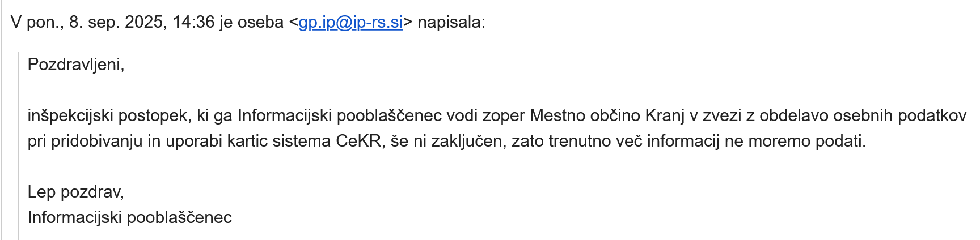The width and height of the screenshot is (980, 240).
Task: Open the gp.ip@ip-rs.si email link
Action: [x=350, y=22]
